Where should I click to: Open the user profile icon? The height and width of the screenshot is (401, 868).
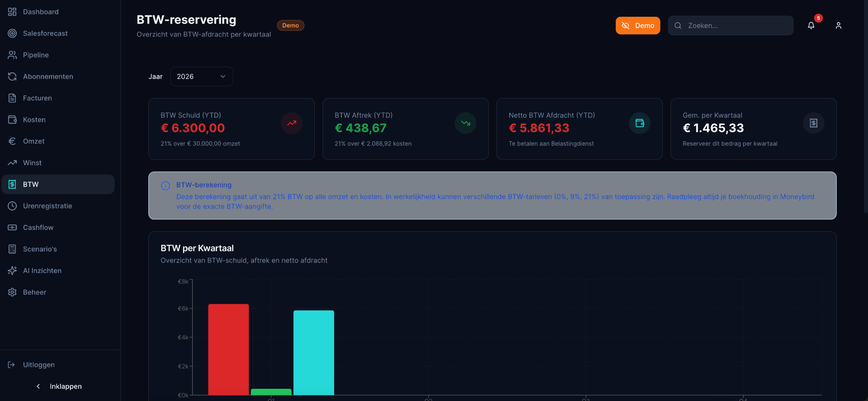(839, 26)
